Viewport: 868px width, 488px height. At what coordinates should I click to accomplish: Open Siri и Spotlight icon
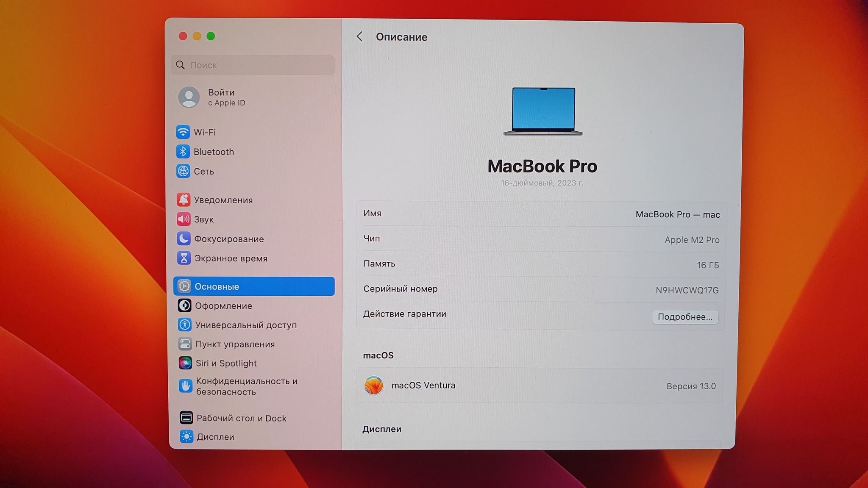click(185, 363)
